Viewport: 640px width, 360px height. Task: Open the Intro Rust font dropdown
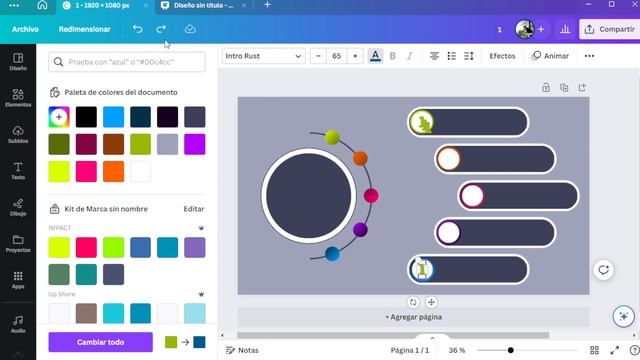pyautogui.click(x=263, y=56)
